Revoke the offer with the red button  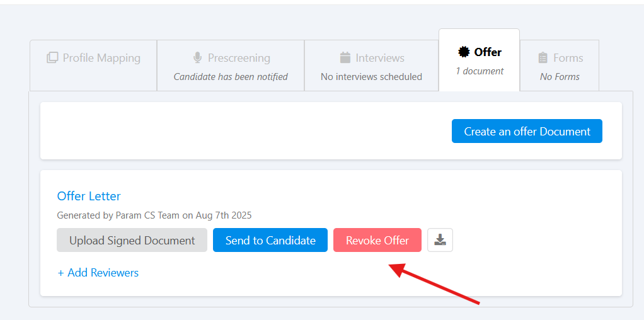[x=377, y=240]
